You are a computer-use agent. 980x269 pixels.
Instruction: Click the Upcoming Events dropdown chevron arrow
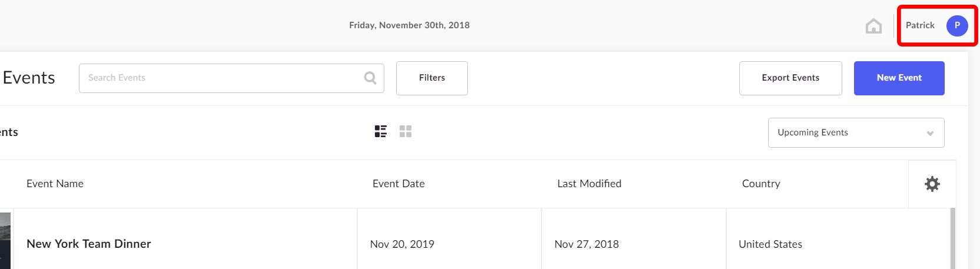click(x=930, y=133)
